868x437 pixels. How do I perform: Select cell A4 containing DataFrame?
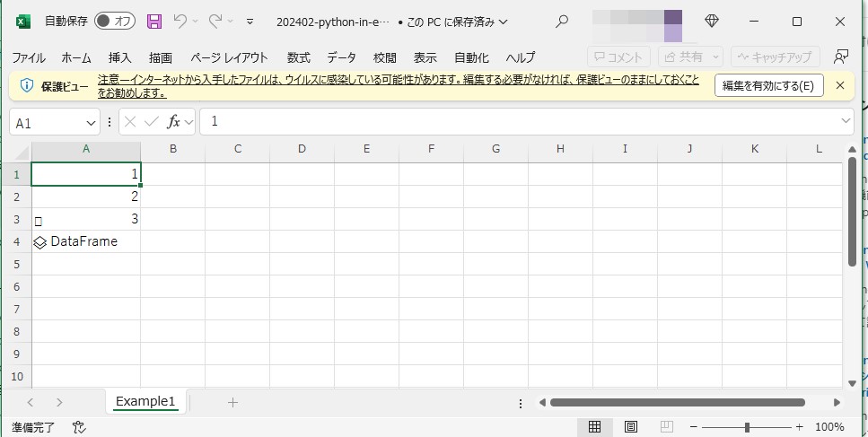click(85, 241)
